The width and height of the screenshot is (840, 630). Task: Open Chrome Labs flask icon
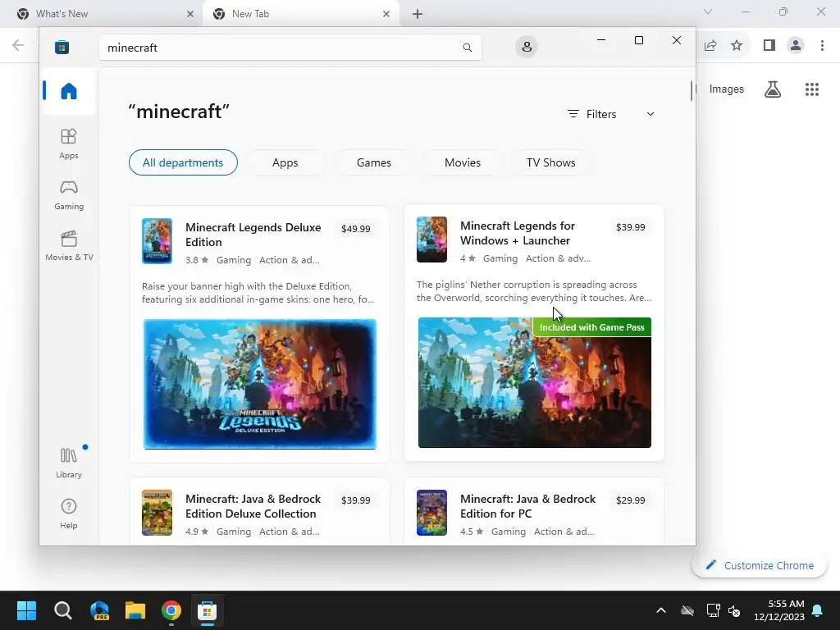click(773, 89)
